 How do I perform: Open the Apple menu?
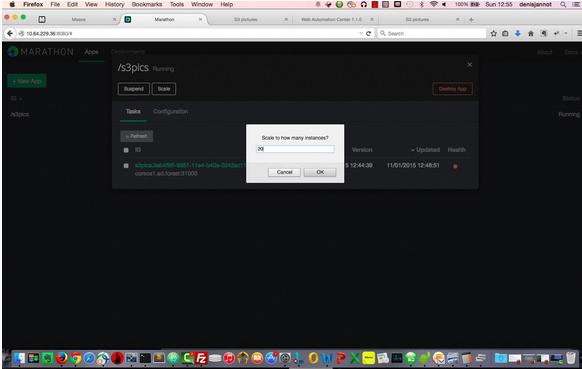point(12,4)
